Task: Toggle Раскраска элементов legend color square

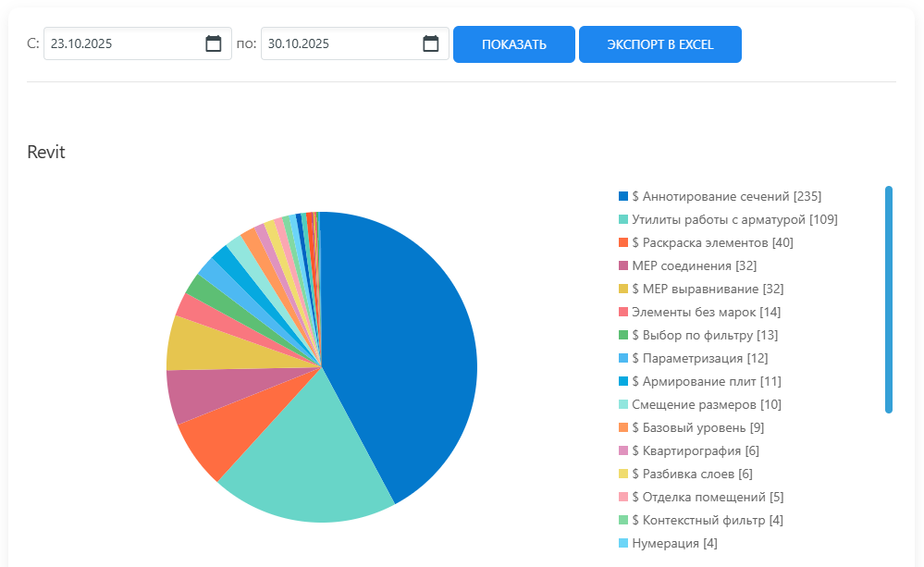Action: [x=623, y=242]
